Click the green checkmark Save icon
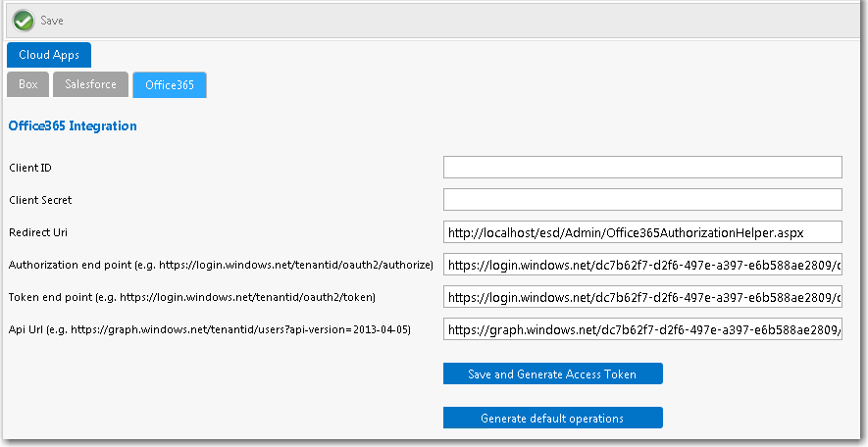 pyautogui.click(x=24, y=20)
